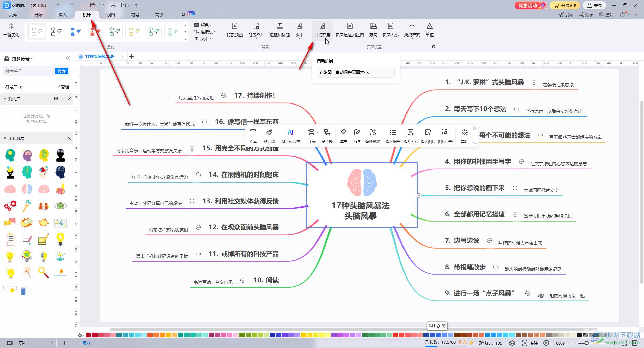Collapse branch 10. 阅读

[x=243, y=280]
